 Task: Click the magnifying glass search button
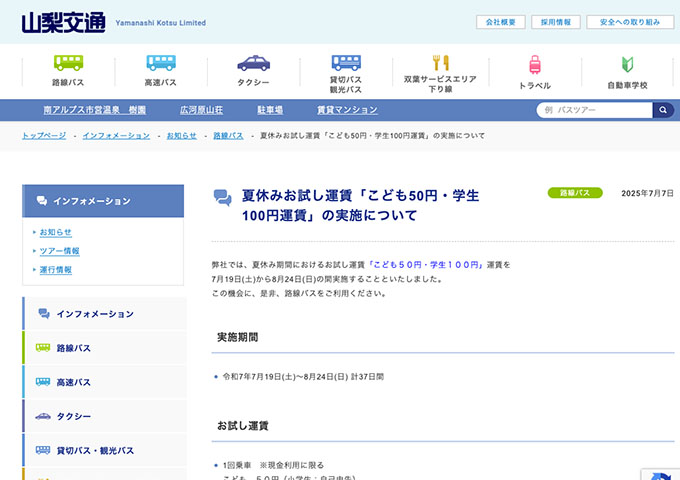tap(663, 110)
